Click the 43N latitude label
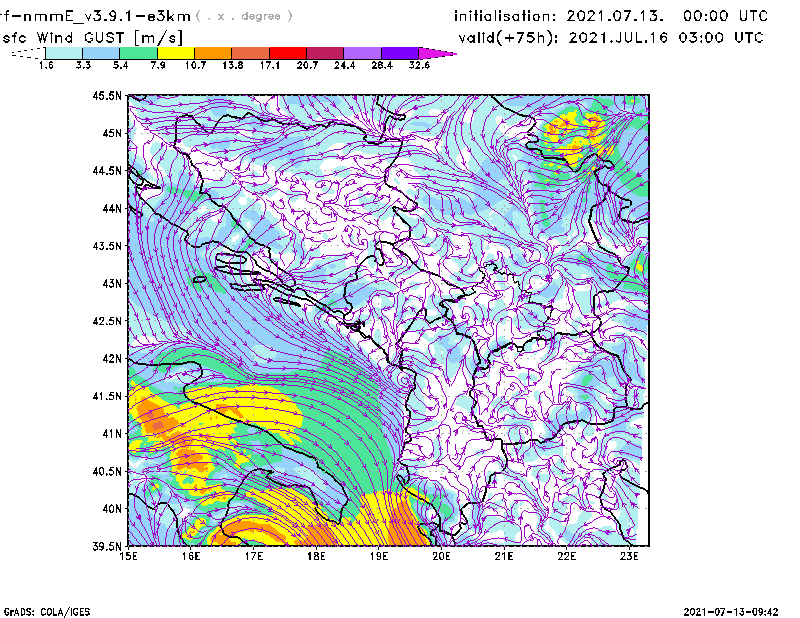Screen dimensions: 800x618 pyautogui.click(x=112, y=283)
